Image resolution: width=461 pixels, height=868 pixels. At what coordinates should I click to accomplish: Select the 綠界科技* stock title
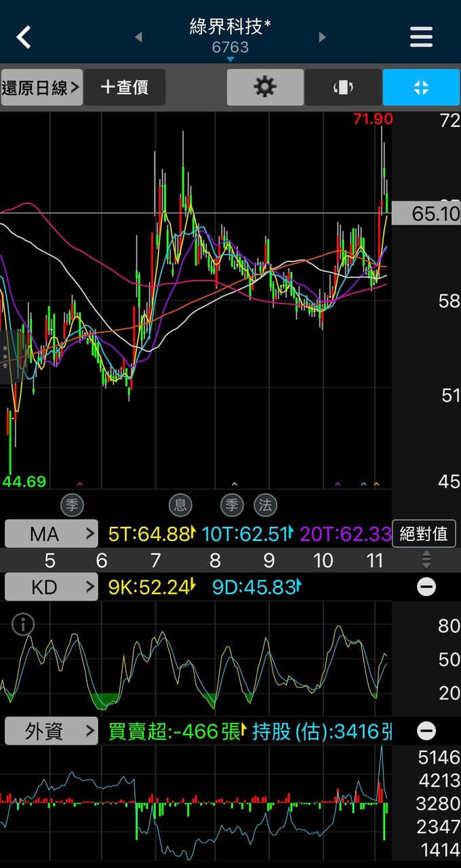230,26
